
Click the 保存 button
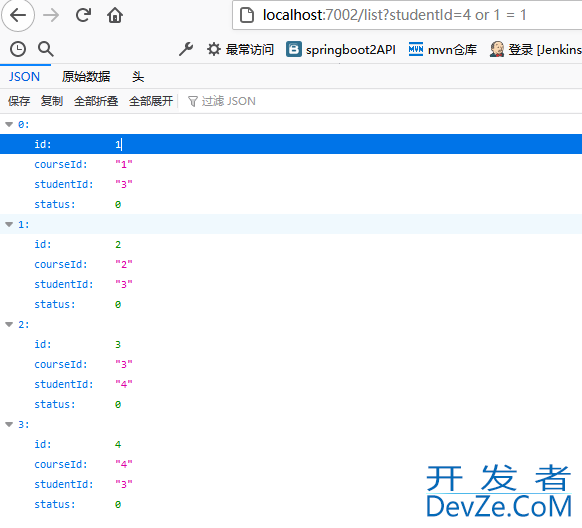click(x=19, y=101)
